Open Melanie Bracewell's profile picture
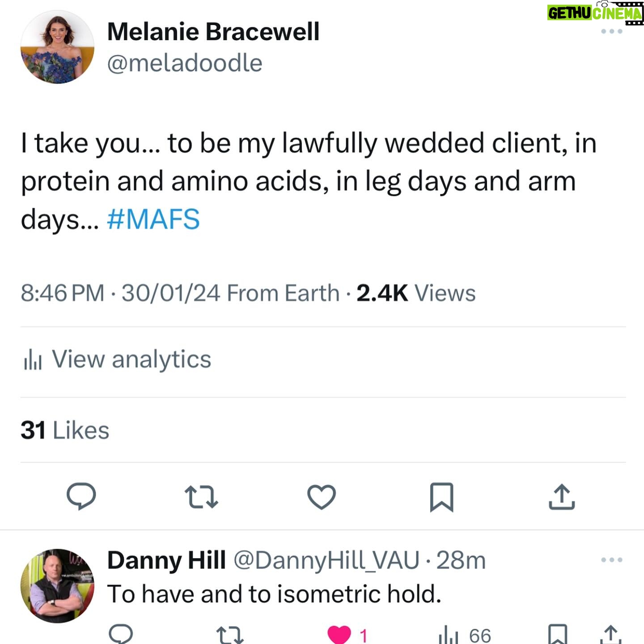Screen dimensions: 644x644 click(x=57, y=47)
